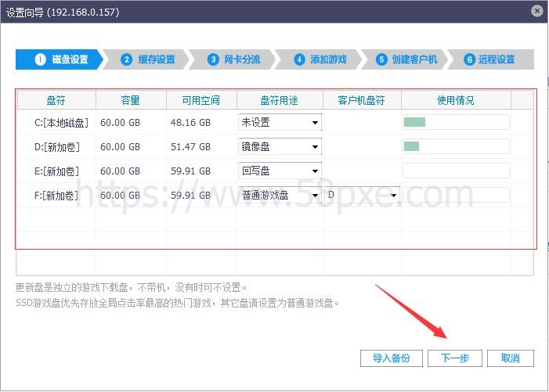Sort by the 盘符 column header
Viewport: 549px width, 392px height.
coord(56,100)
